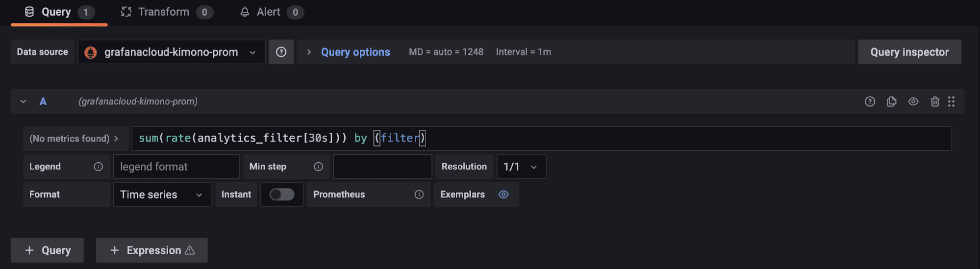Open the Time series format dropdown
The height and width of the screenshot is (269, 980).
pos(162,195)
